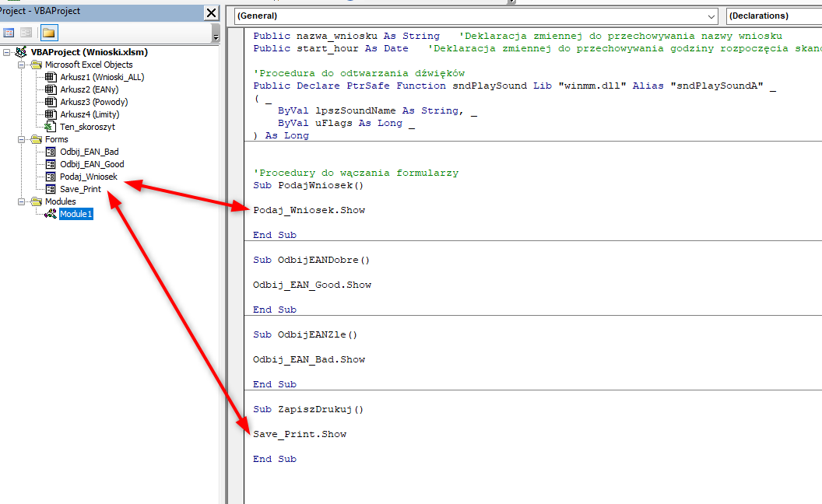Click the Ten_skoroszyt workbook icon
The image size is (822, 504).
[x=51, y=127]
